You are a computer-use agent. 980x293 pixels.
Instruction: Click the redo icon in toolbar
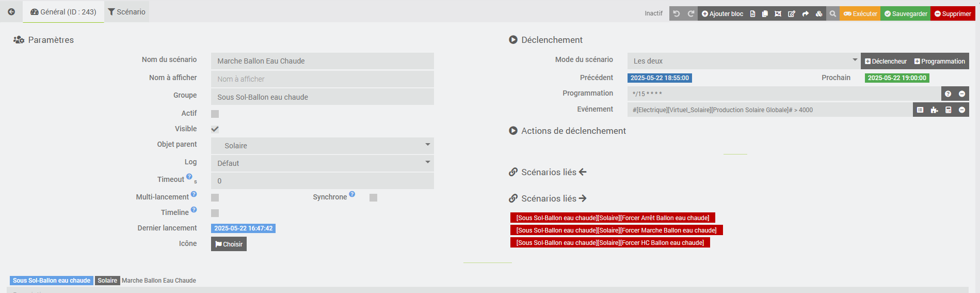(x=690, y=14)
